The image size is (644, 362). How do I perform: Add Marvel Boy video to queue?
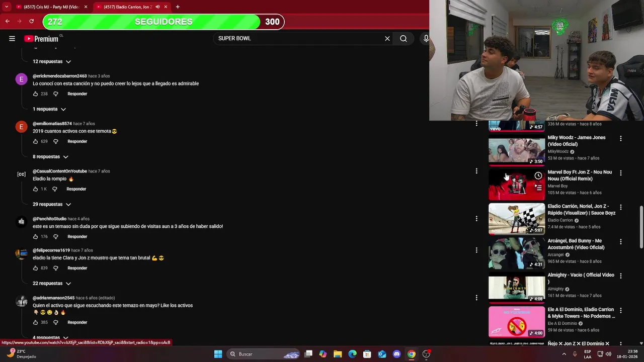538,188
